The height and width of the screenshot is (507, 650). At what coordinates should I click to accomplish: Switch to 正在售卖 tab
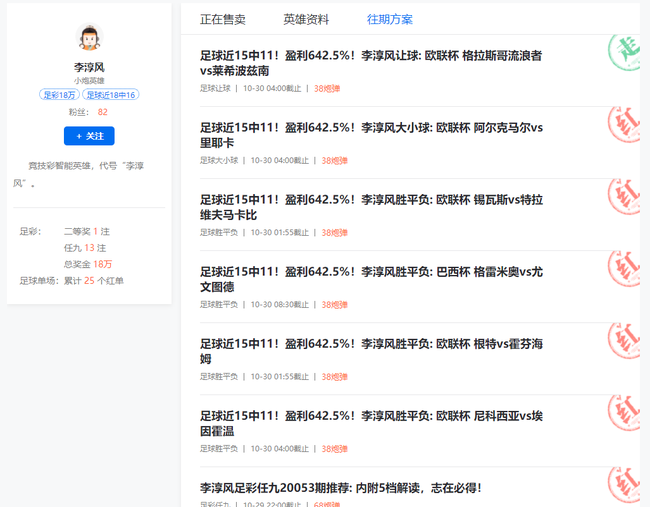223,19
